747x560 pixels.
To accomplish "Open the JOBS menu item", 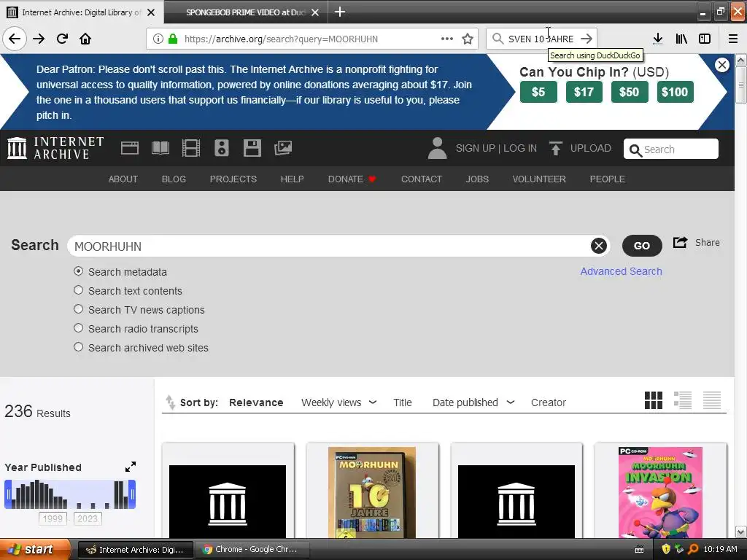I will tap(477, 179).
